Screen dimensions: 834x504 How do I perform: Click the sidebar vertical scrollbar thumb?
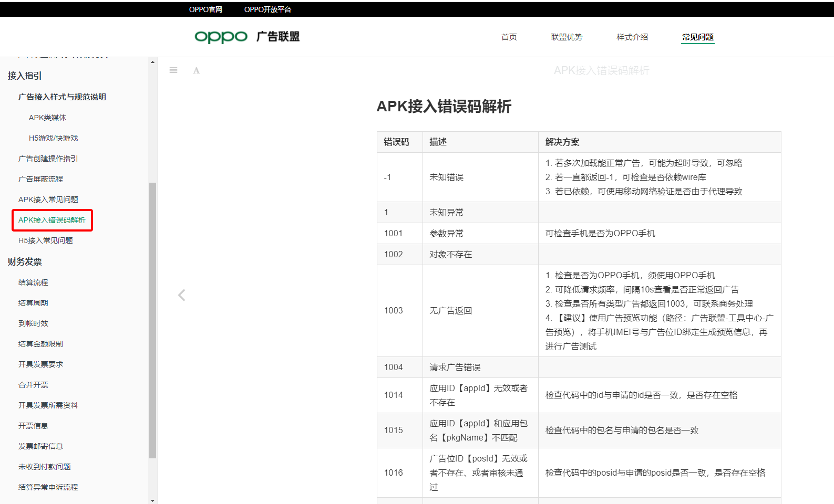tap(152, 320)
